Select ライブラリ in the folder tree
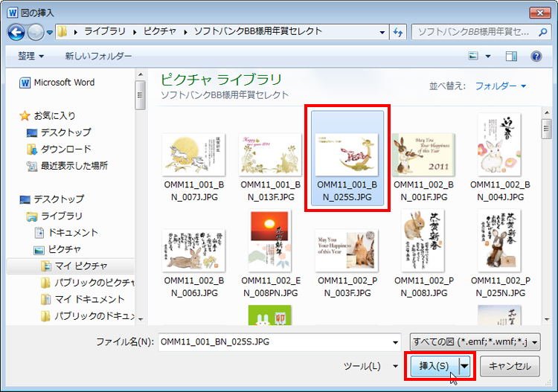 54,216
